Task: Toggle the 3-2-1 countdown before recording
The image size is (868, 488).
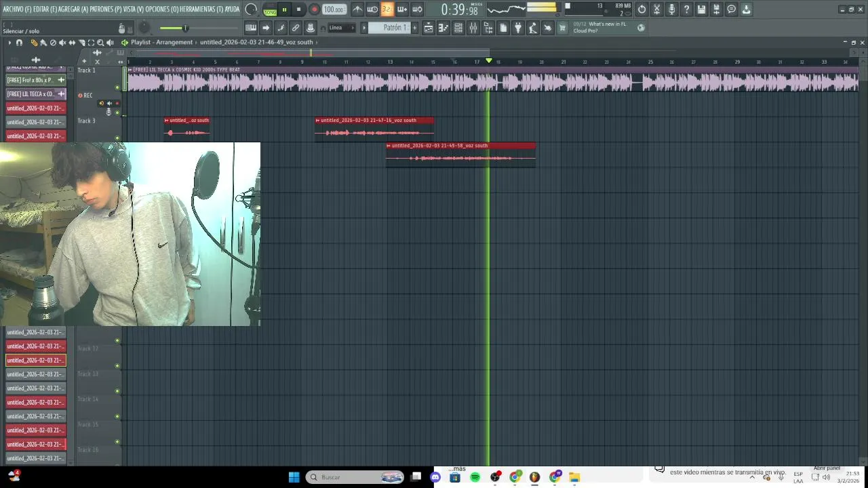Action: (387, 9)
